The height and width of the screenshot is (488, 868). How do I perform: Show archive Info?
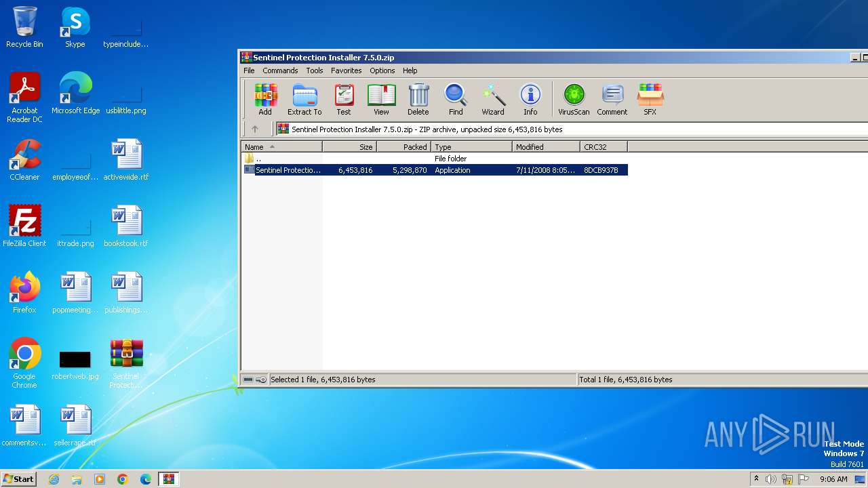[530, 100]
